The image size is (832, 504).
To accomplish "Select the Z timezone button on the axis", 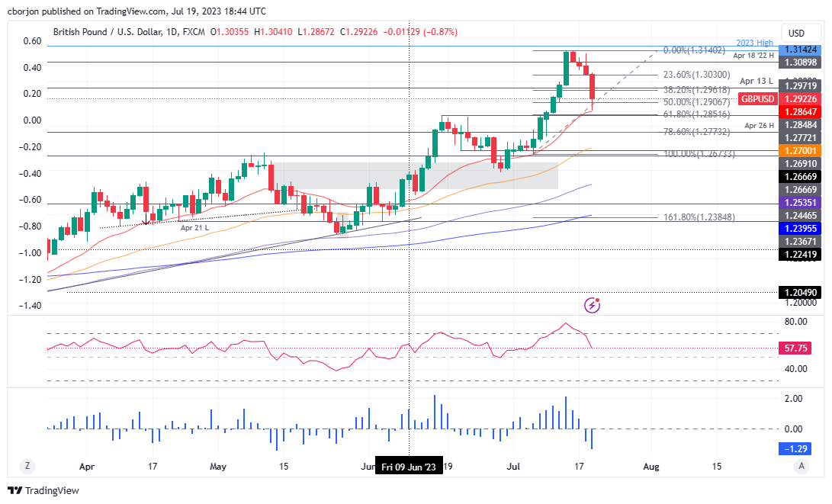I will (28, 465).
